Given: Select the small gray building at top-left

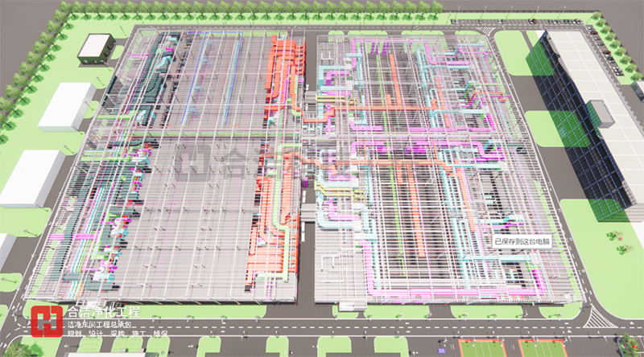Looking at the screenshot, I should tap(96, 47).
